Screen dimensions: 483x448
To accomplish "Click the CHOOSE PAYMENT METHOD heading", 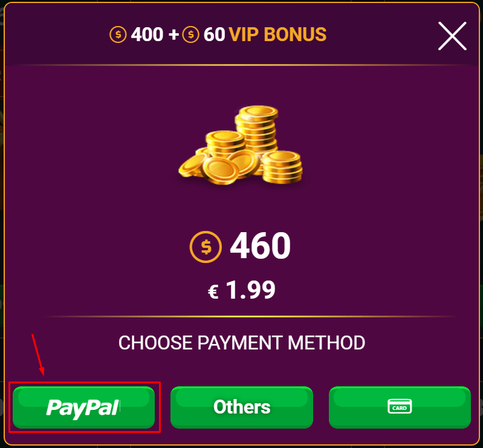I will (x=242, y=343).
